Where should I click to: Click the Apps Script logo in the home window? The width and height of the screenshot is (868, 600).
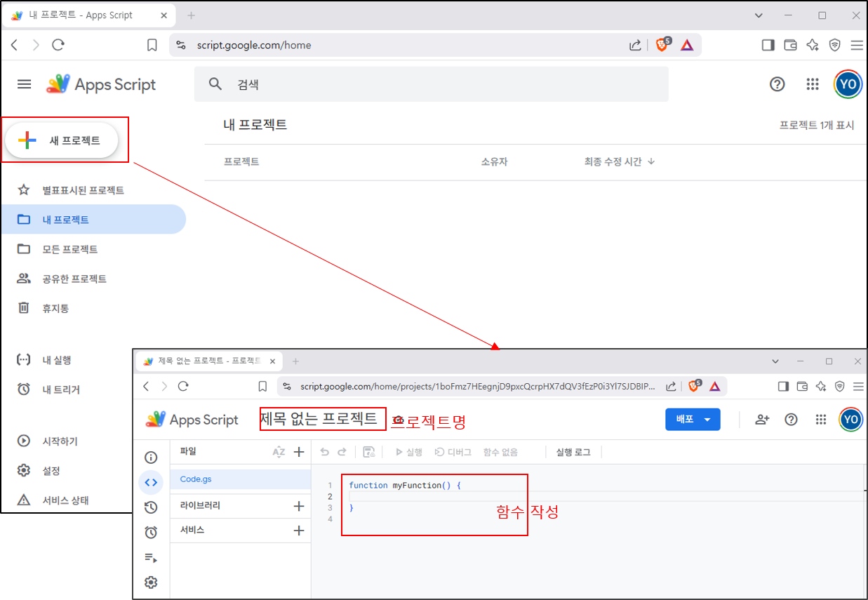point(101,84)
